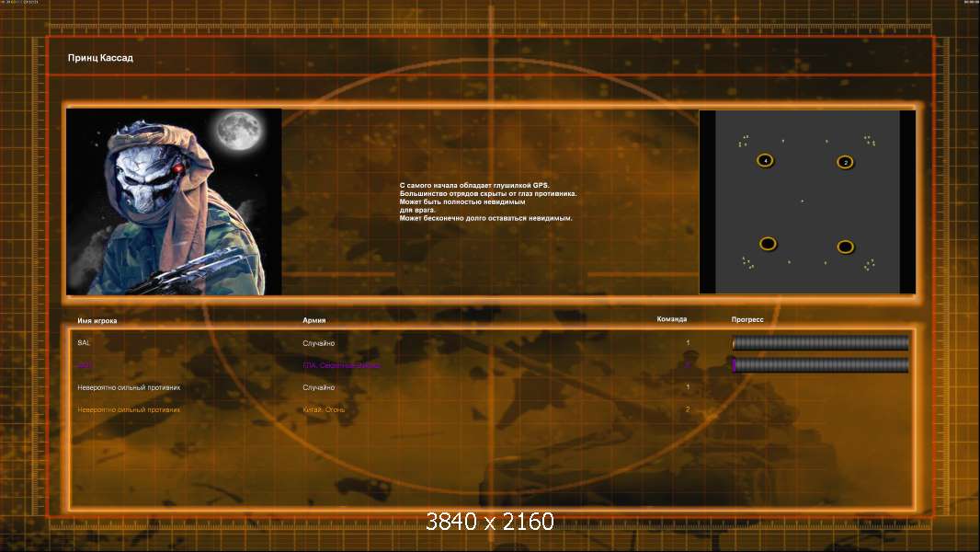Screen dimensions: 980x552
Task: Click the loading progress bar for SAL
Action: pyautogui.click(x=821, y=342)
